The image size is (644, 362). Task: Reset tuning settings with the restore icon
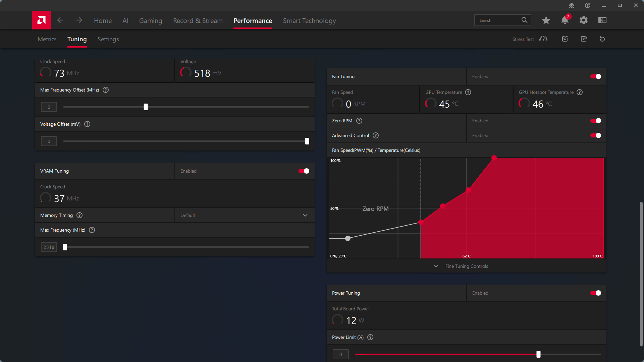(x=602, y=39)
